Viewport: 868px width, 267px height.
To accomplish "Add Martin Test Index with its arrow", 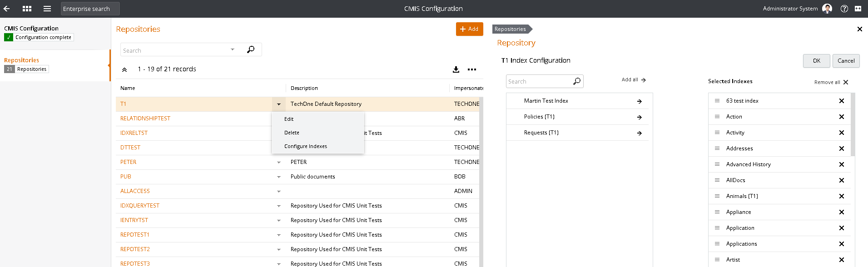I will click(640, 101).
